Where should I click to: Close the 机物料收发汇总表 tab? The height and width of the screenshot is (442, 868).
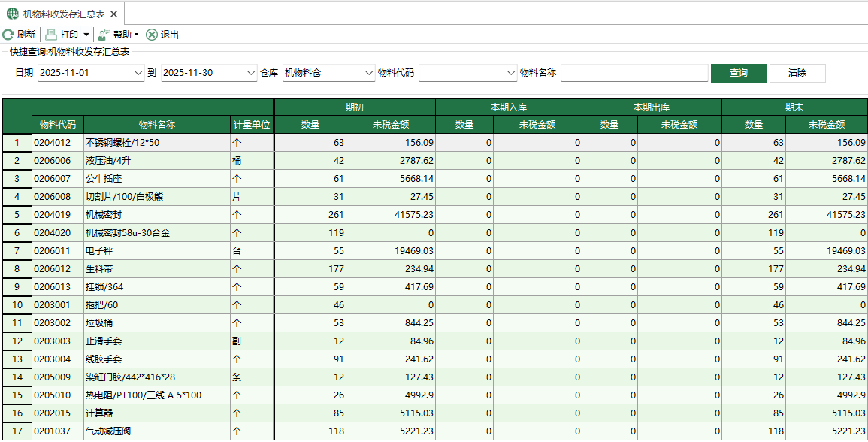(x=113, y=13)
